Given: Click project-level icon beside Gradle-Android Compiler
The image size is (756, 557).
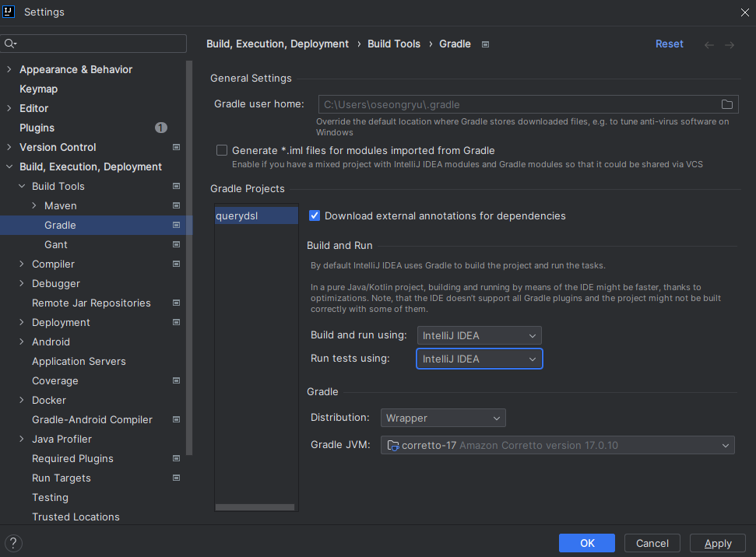Looking at the screenshot, I should click(x=177, y=419).
